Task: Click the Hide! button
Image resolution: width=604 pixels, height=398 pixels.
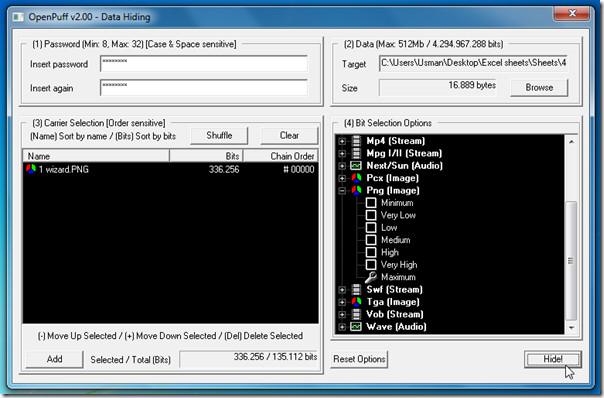Action: tap(553, 359)
